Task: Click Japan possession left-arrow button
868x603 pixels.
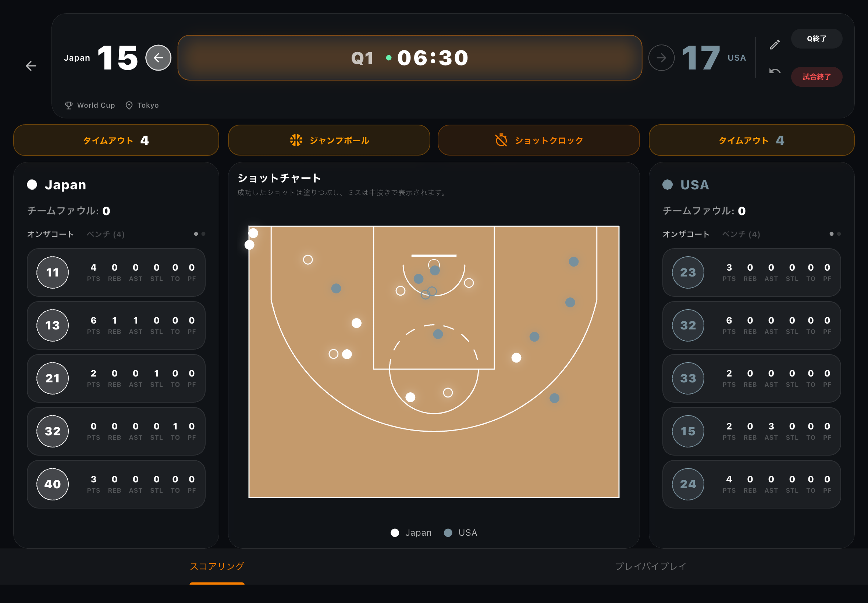Action: tap(158, 58)
